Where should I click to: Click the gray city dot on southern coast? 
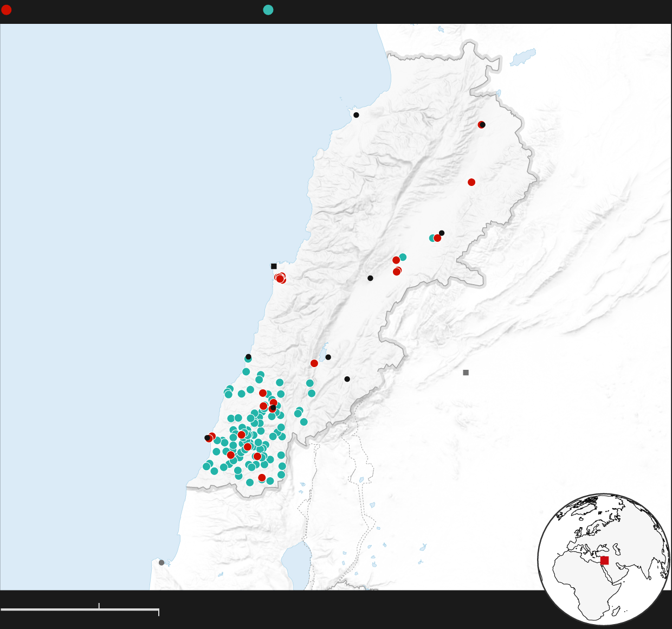pyautogui.click(x=161, y=562)
